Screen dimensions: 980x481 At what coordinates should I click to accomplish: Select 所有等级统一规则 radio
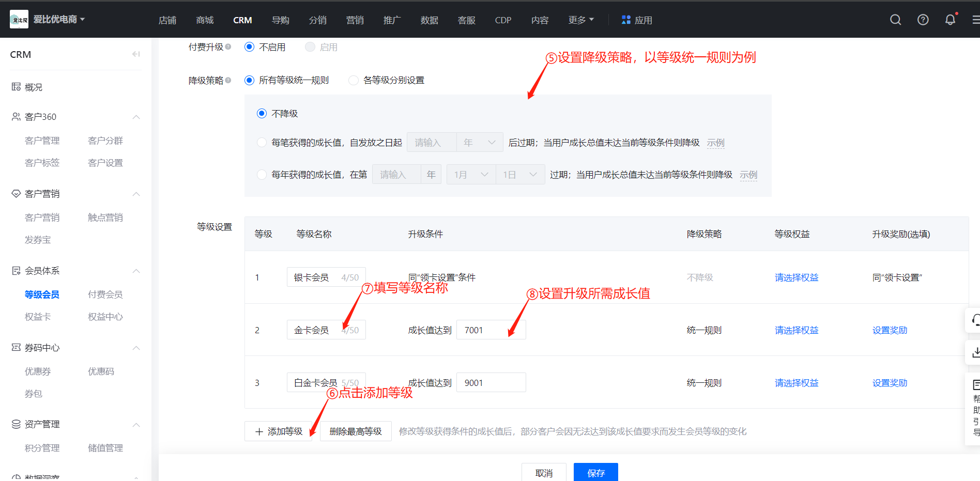pyautogui.click(x=249, y=80)
